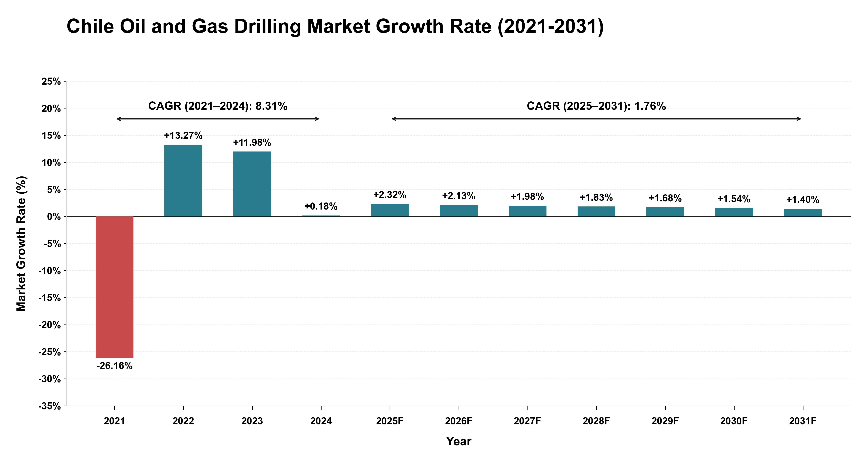Click the 10% y-axis tick label
The image size is (868, 461).
(x=51, y=163)
